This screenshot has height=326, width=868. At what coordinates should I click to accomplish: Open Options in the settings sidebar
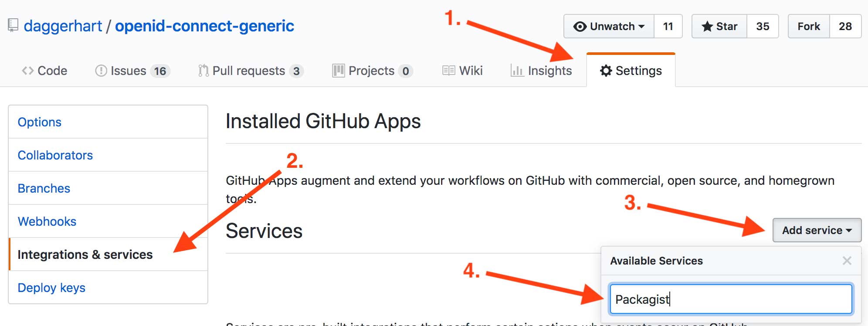point(40,122)
